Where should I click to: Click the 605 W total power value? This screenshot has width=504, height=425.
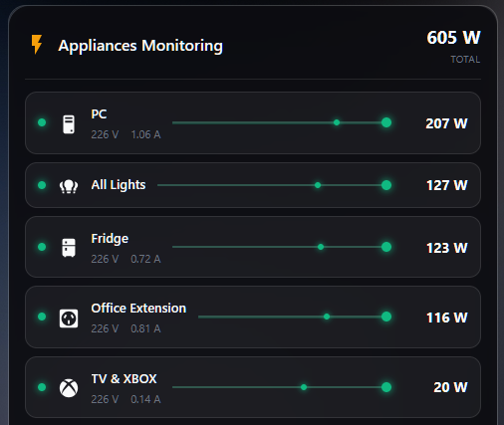coord(453,38)
